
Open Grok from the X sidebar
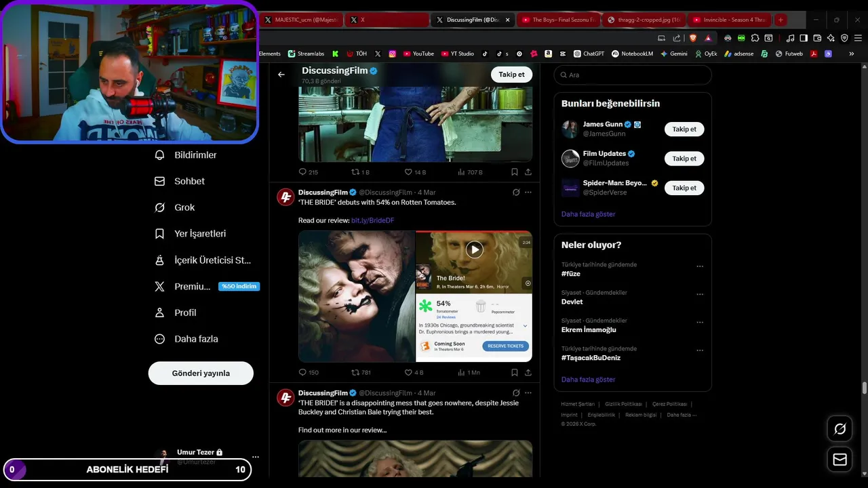[x=174, y=207]
